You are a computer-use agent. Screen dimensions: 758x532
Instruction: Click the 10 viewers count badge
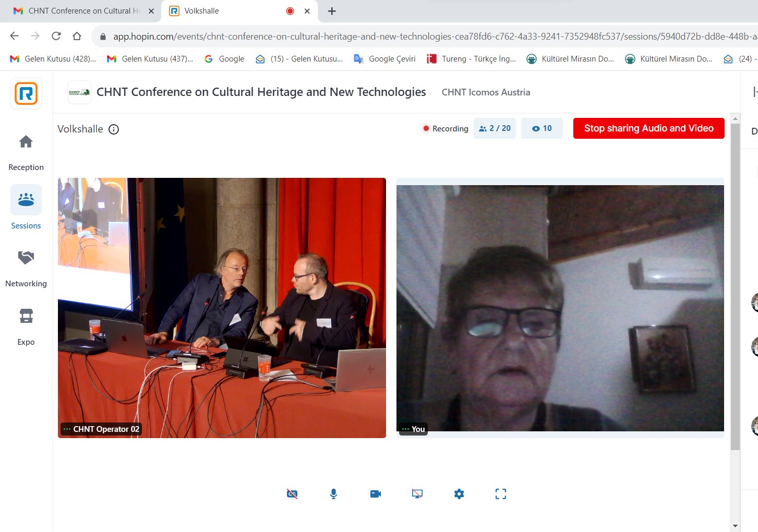pos(542,128)
